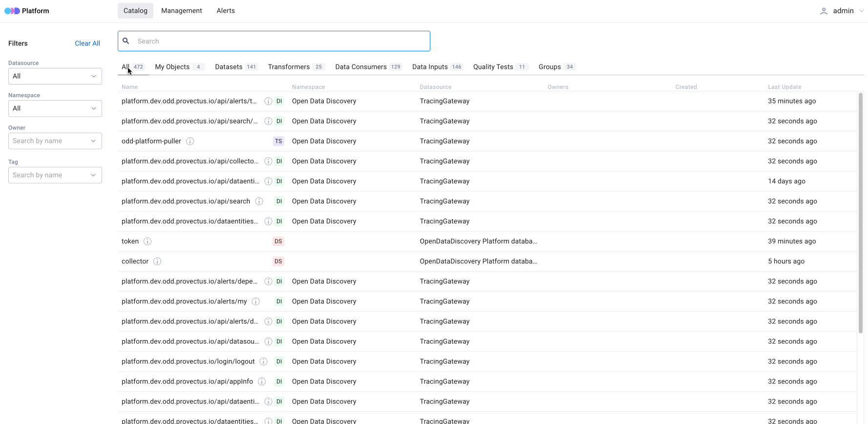This screenshot has width=868, height=424.
Task: Click info icon next to platform.dev.odd.provectus.io/api/search
Action: (259, 201)
